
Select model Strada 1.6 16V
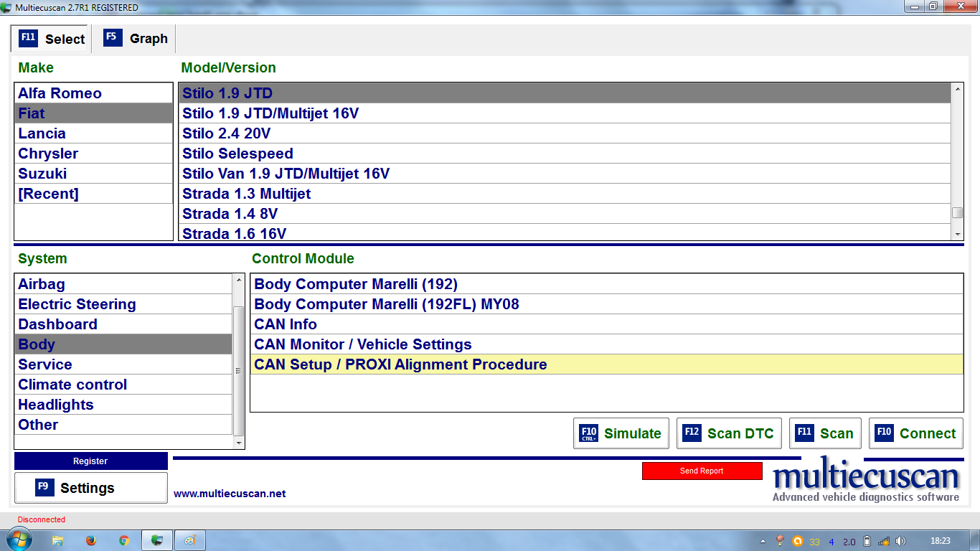pyautogui.click(x=565, y=232)
